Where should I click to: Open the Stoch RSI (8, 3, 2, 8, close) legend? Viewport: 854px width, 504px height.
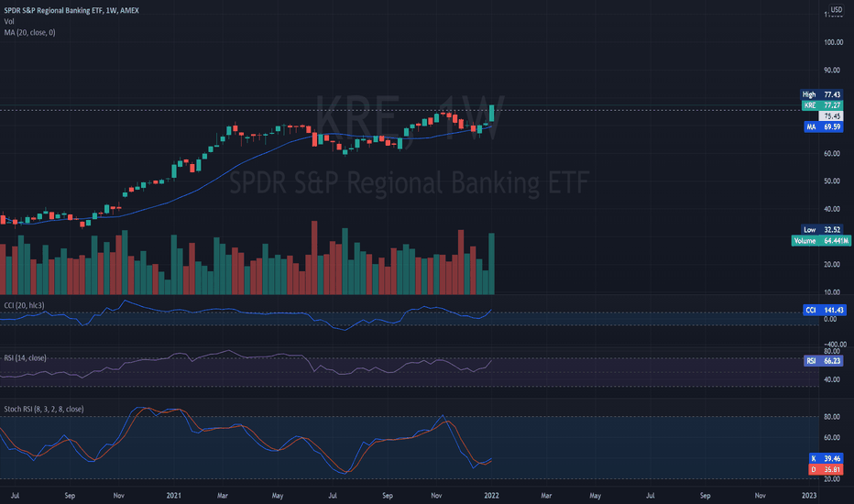(x=44, y=409)
